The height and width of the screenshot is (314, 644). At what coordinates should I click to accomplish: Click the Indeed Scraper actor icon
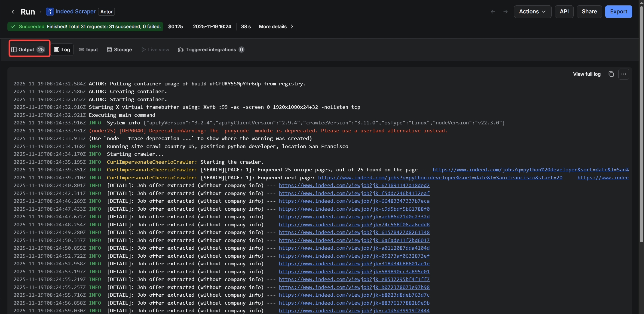click(50, 12)
